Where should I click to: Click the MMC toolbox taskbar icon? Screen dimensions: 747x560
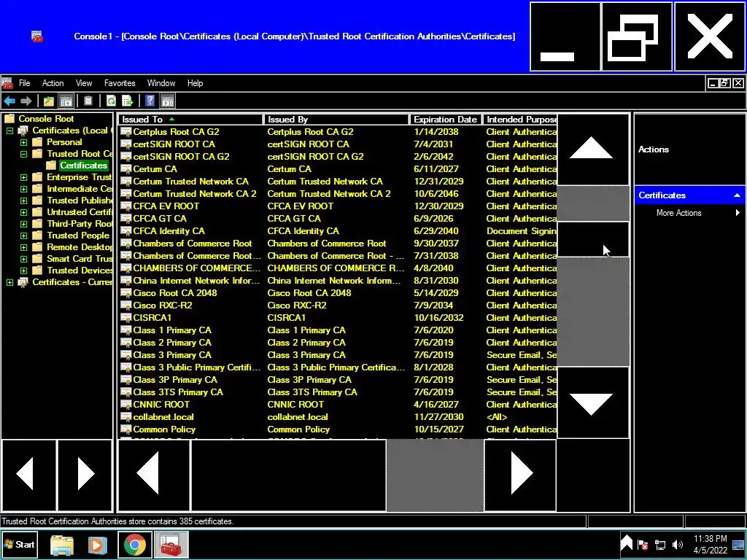click(171, 544)
